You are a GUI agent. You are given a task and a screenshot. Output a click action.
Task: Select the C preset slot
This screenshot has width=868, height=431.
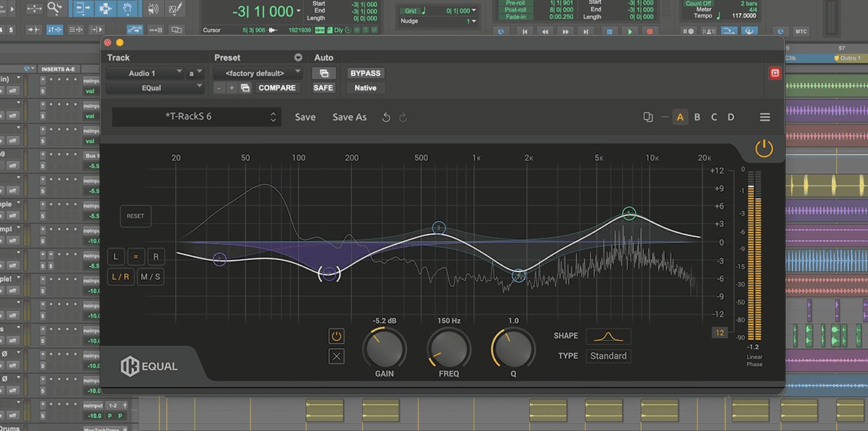coord(714,117)
